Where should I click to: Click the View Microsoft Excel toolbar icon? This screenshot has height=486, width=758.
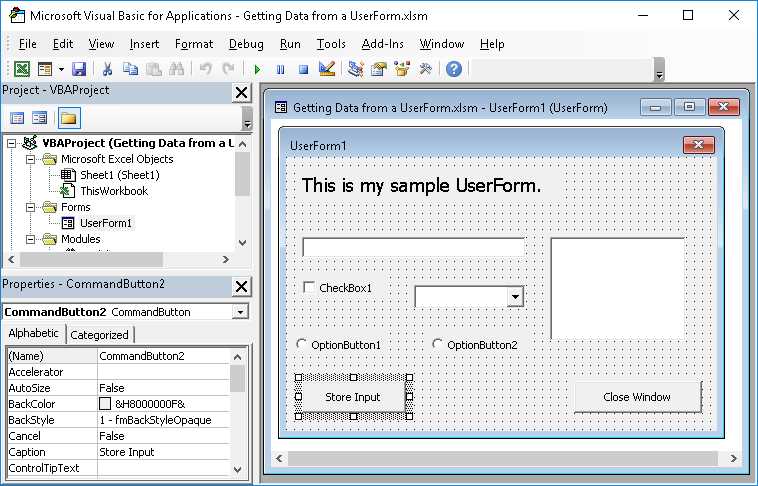click(22, 69)
